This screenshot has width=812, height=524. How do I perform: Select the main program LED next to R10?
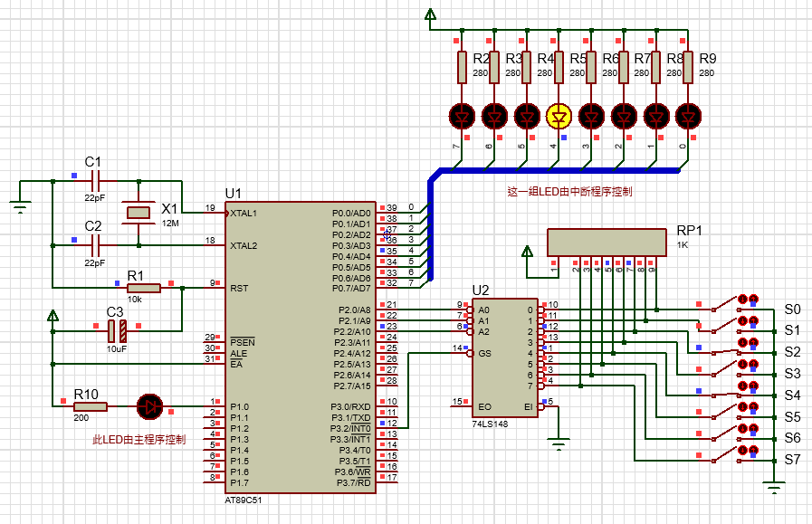point(149,406)
